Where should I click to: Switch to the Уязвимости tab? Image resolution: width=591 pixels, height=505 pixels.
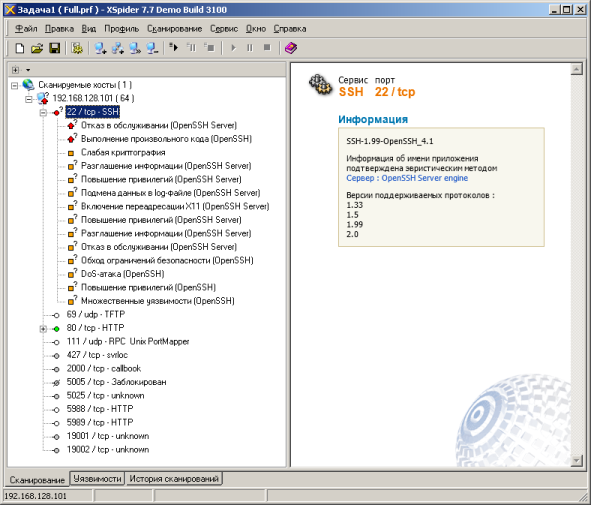click(x=97, y=479)
